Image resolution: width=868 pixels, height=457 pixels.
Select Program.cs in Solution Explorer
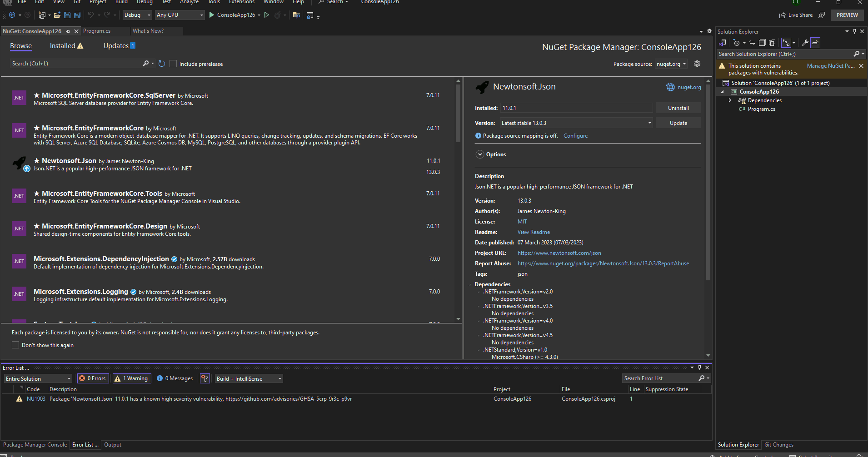point(761,109)
